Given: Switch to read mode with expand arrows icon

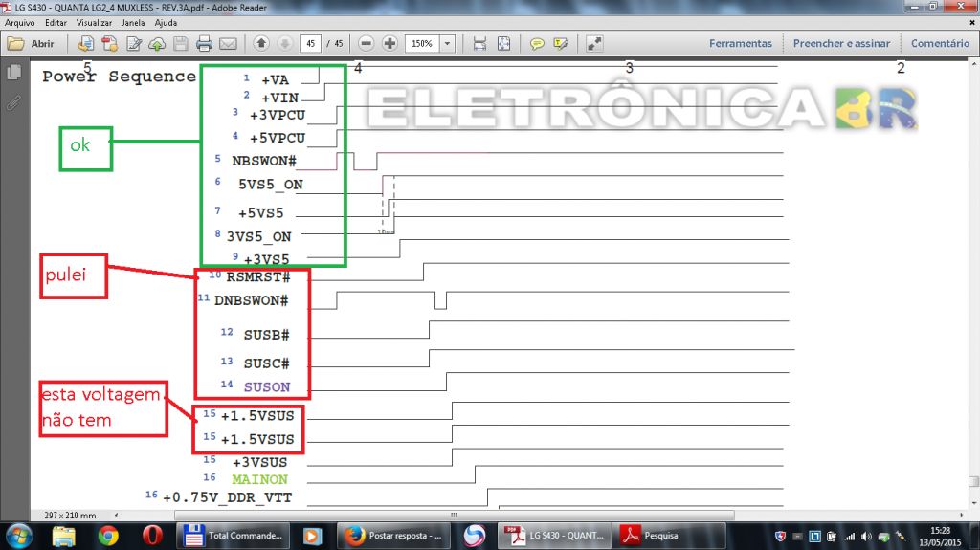Looking at the screenshot, I should pos(594,43).
